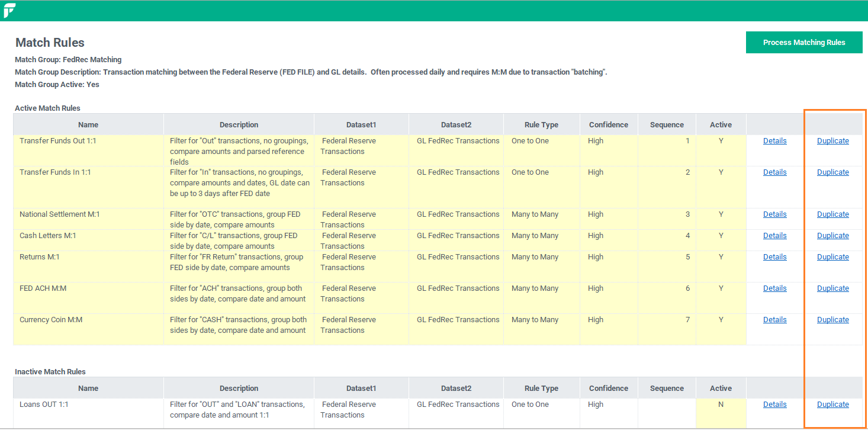Click the Inactive Match Rules section heading

tap(50, 372)
